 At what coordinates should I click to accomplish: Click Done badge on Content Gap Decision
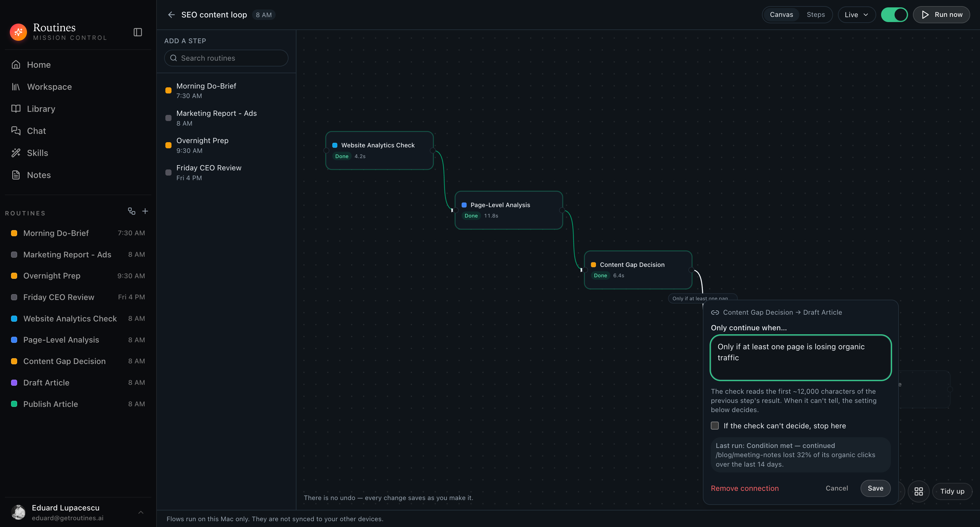coord(600,275)
